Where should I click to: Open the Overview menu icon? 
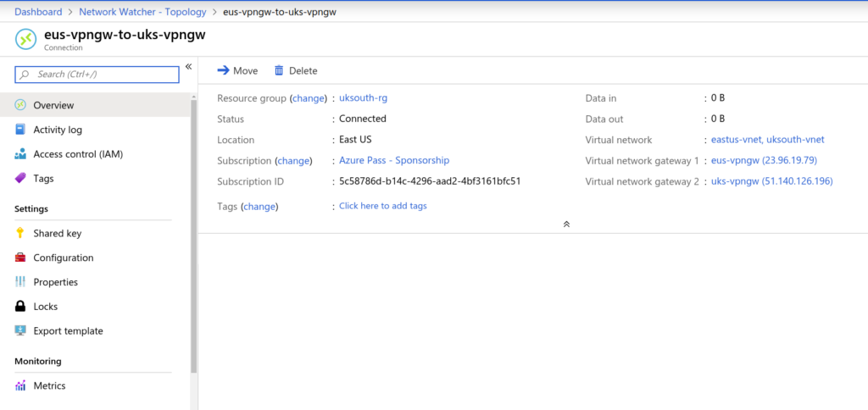20,105
